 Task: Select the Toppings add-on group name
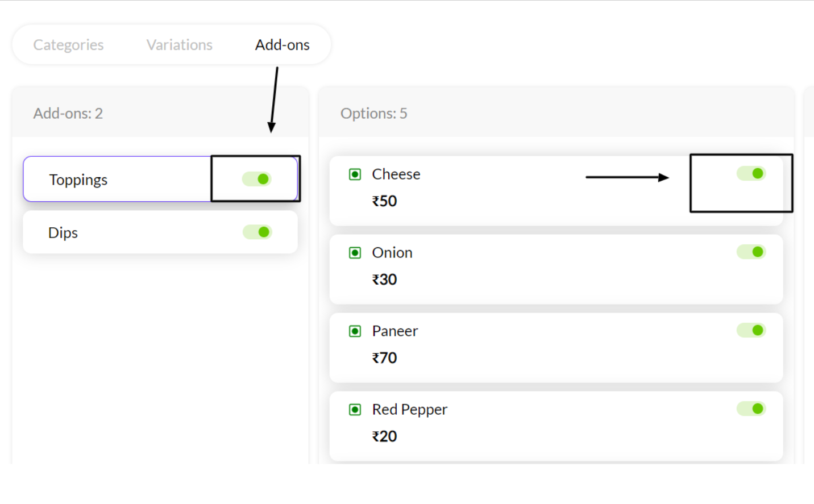(78, 180)
